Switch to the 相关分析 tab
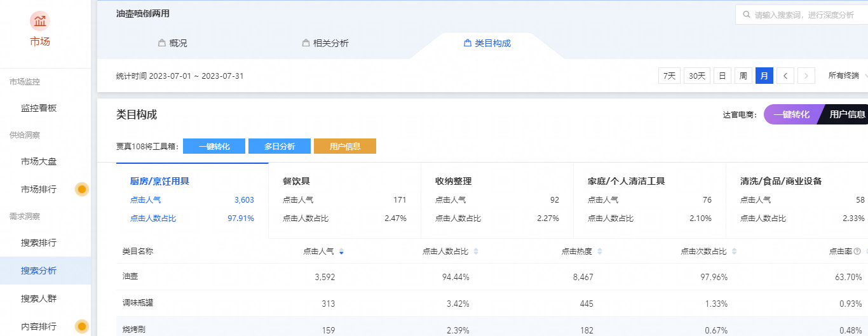The width and height of the screenshot is (868, 336). pyautogui.click(x=325, y=43)
